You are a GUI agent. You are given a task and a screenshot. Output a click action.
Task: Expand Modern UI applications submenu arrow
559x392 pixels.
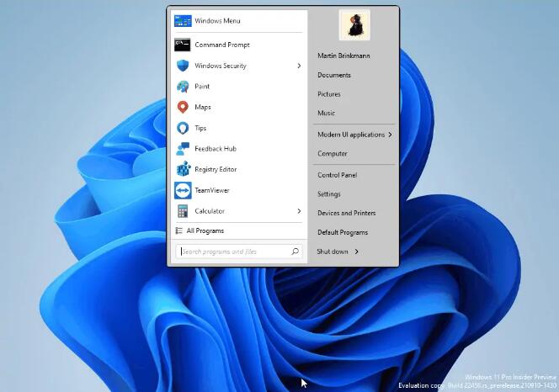(391, 135)
